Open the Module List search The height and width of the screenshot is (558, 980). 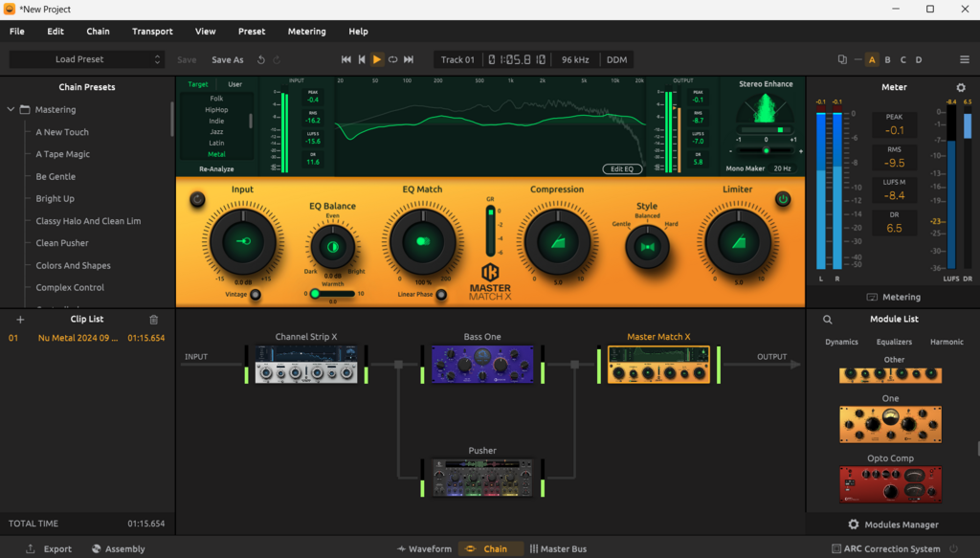click(827, 319)
